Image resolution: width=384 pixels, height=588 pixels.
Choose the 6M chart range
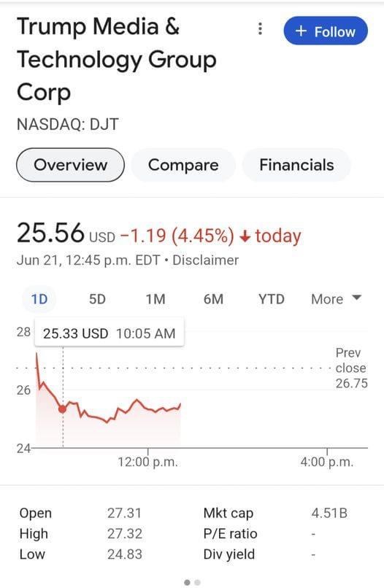(213, 299)
